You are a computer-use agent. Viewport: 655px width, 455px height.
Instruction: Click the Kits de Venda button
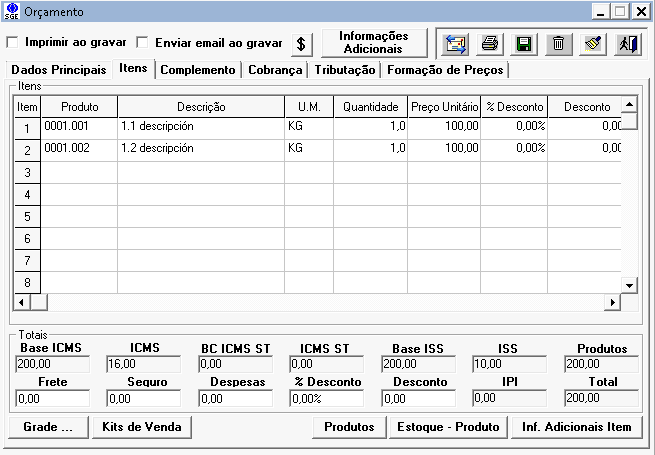[x=142, y=427]
